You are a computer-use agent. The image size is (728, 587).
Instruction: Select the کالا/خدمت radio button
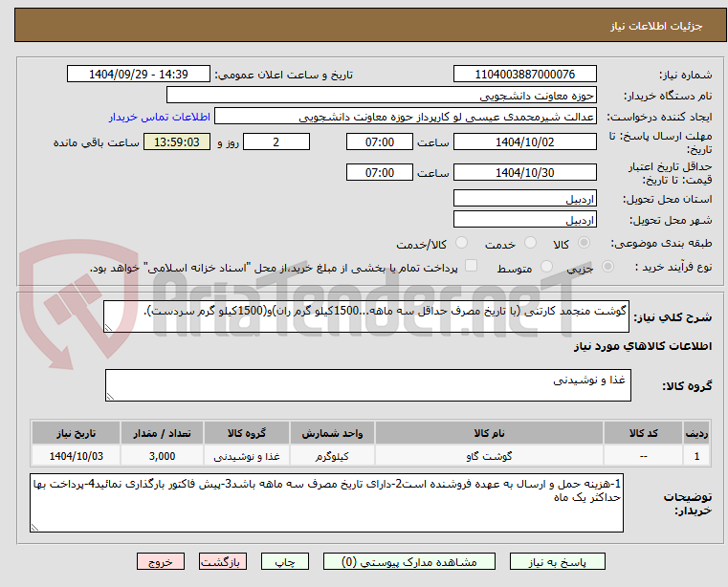(461, 242)
